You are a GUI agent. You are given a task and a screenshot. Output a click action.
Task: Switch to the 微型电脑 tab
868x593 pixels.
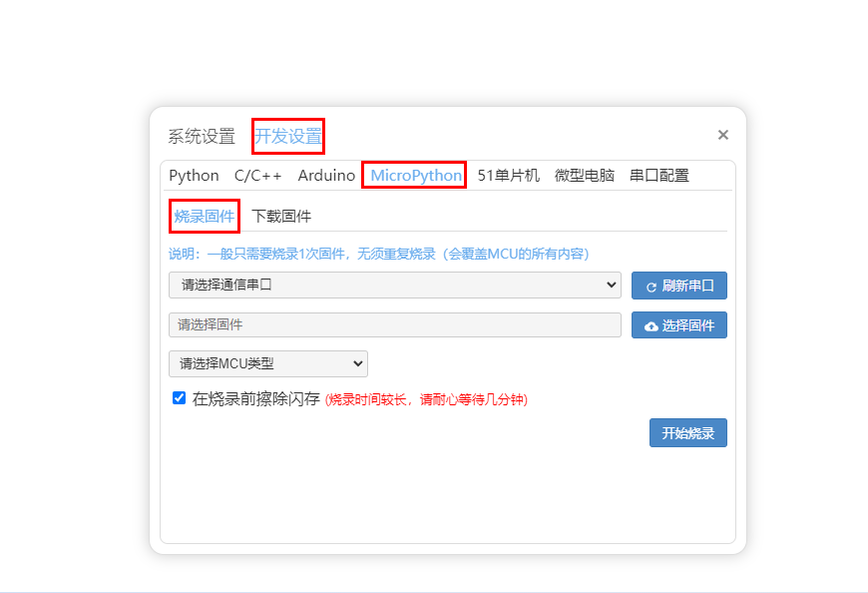click(x=585, y=176)
